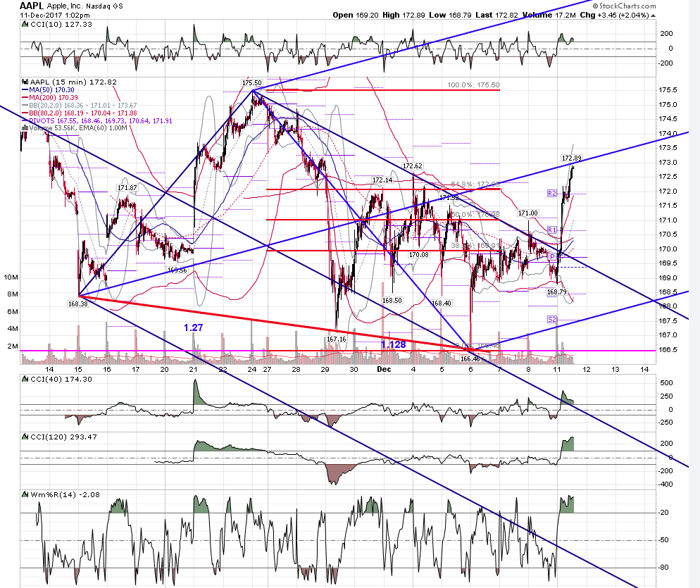This screenshot has width=700, height=588.
Task: Click the 11-Dec-2017 1:02pm timestamp
Action: point(54,15)
